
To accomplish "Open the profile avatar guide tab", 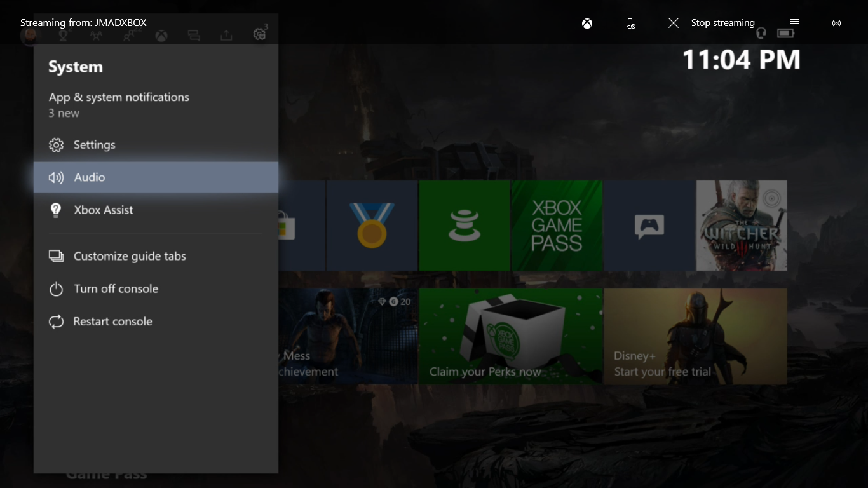I will (x=29, y=36).
